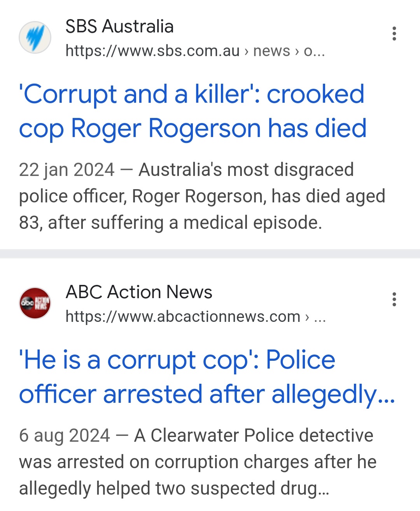This screenshot has width=420, height=511.
Task: Click the 22 jan 2024 date
Action: [66, 170]
